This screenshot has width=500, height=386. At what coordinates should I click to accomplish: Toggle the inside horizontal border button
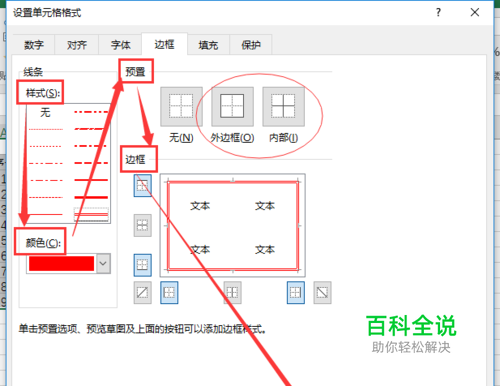point(143,225)
